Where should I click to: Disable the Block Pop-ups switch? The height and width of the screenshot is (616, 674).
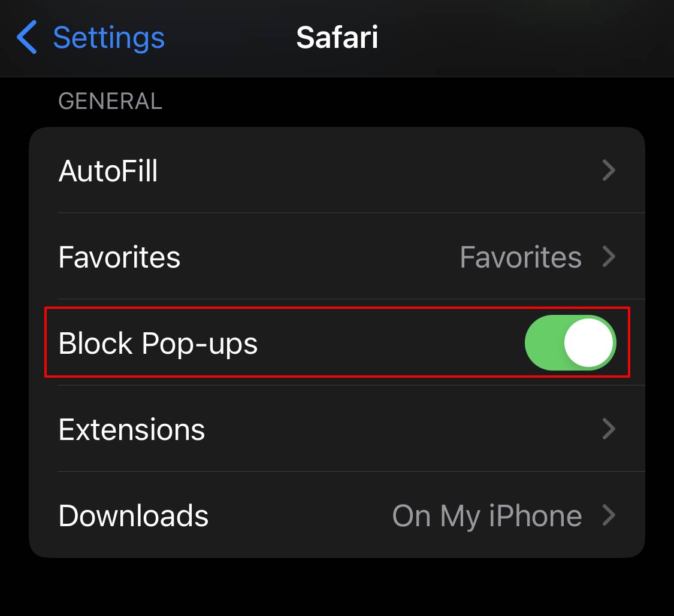tap(570, 342)
